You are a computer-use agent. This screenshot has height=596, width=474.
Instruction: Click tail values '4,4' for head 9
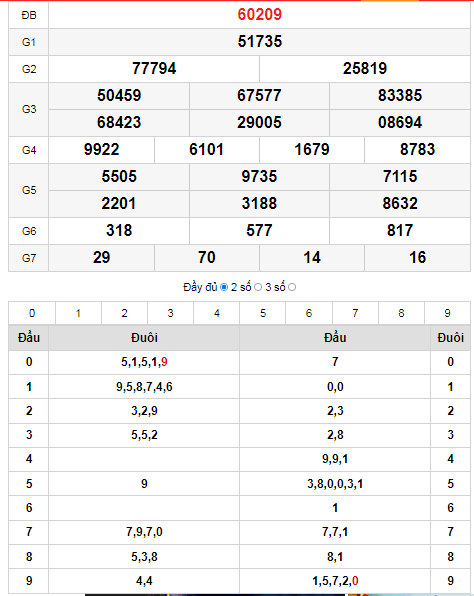144,581
